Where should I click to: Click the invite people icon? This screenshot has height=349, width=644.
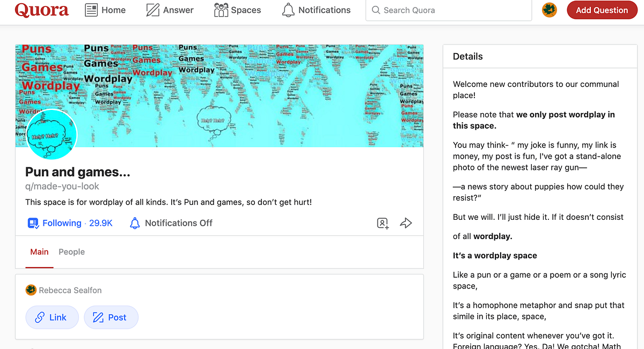click(383, 223)
